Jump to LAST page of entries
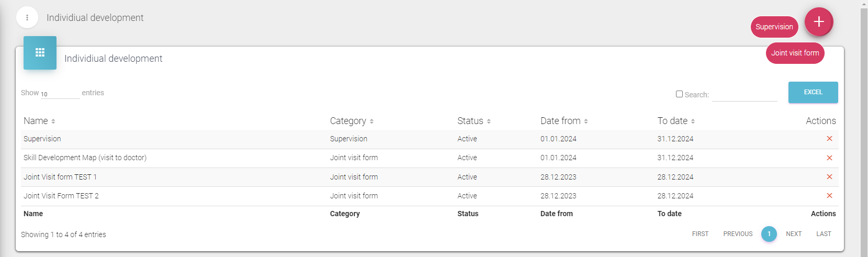This screenshot has width=868, height=257. [824, 234]
